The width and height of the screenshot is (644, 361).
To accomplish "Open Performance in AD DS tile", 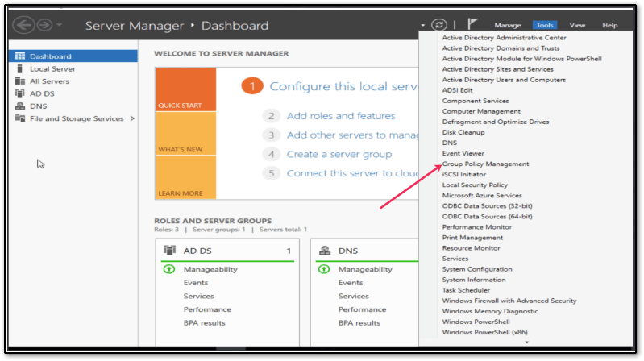I will (x=207, y=309).
